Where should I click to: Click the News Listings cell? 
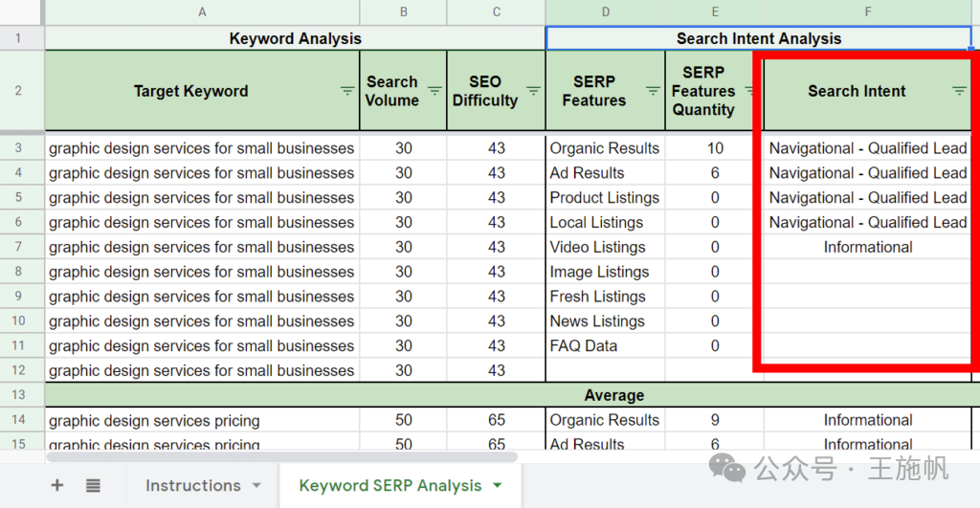pos(605,321)
